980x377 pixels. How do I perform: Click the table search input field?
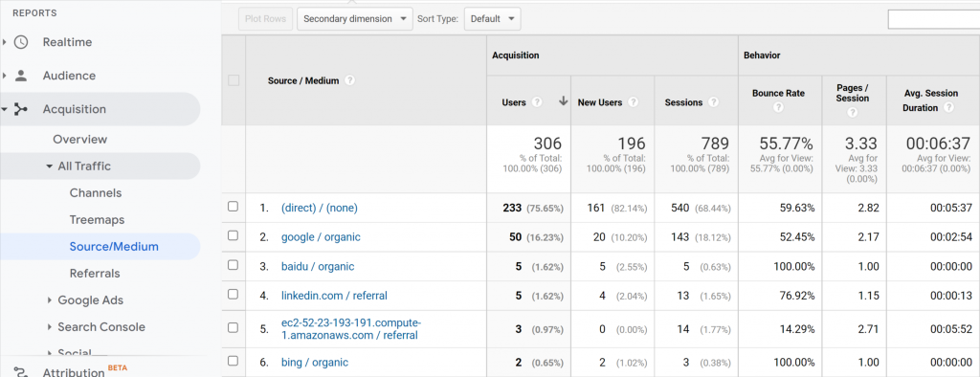[x=934, y=19]
